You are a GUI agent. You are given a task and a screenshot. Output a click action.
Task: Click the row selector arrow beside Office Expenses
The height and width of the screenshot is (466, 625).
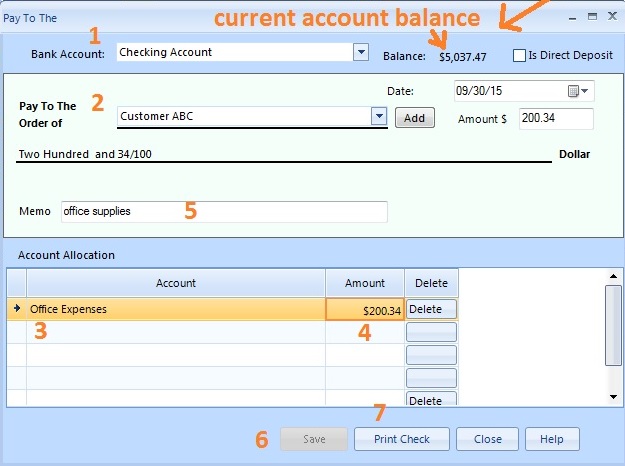tap(16, 310)
